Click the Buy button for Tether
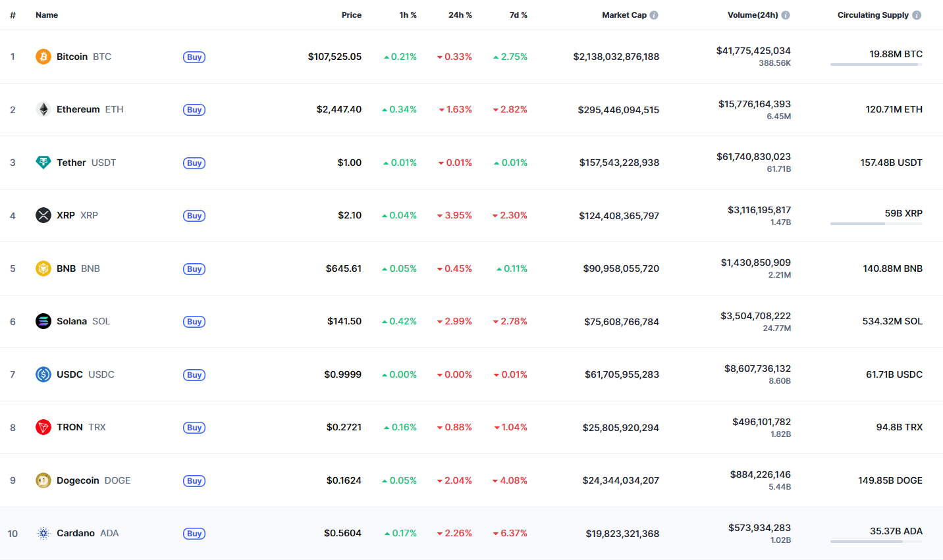The width and height of the screenshot is (943, 560). click(194, 163)
